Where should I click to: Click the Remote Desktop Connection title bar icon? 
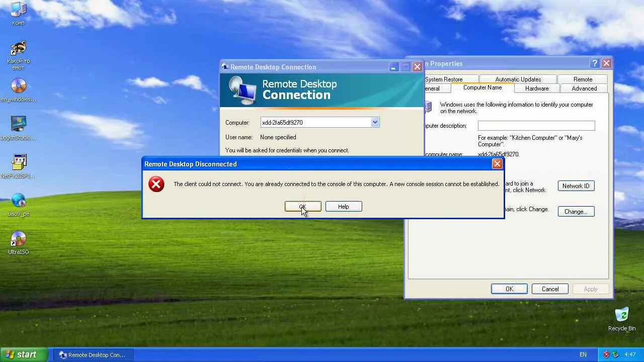coord(225,67)
